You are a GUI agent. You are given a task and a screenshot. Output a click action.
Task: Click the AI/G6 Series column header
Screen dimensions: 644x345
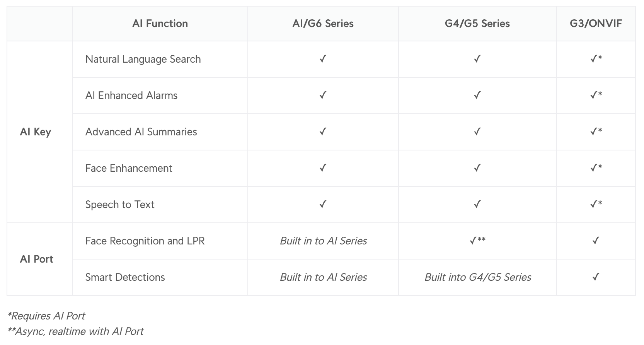[323, 24]
